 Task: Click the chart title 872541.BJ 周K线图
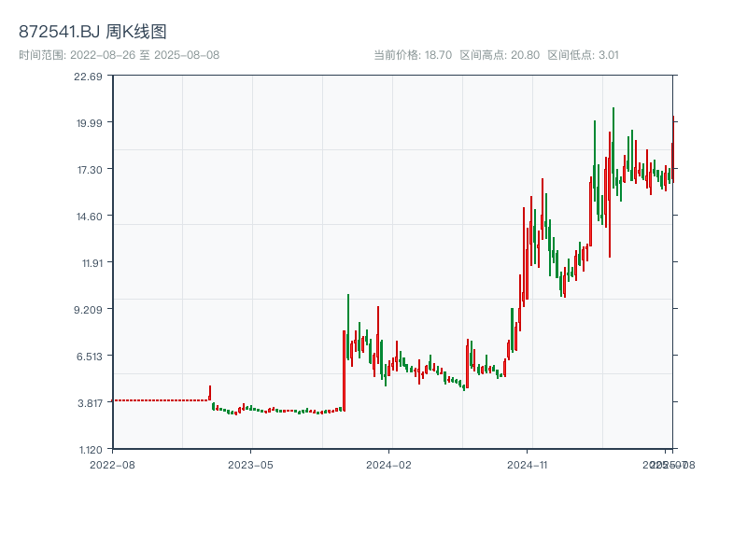coord(92,32)
